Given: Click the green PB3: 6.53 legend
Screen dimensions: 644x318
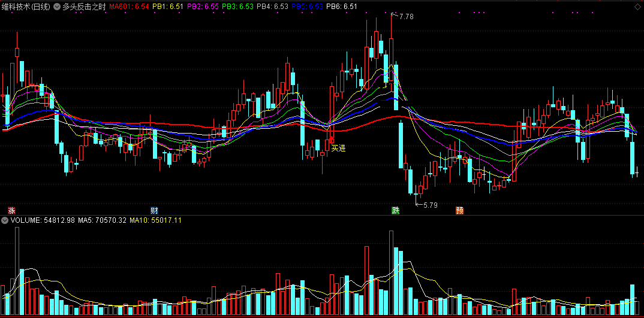Looking at the screenshot, I should click(238, 7).
